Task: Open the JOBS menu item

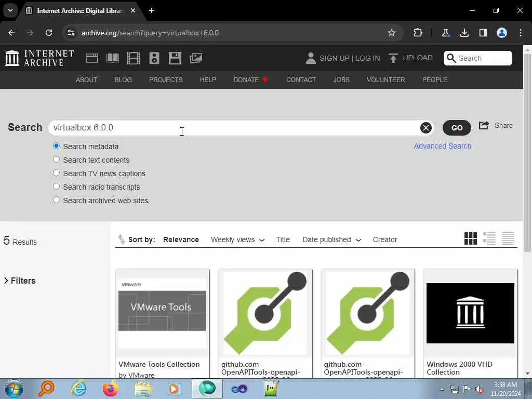Action: [x=341, y=79]
